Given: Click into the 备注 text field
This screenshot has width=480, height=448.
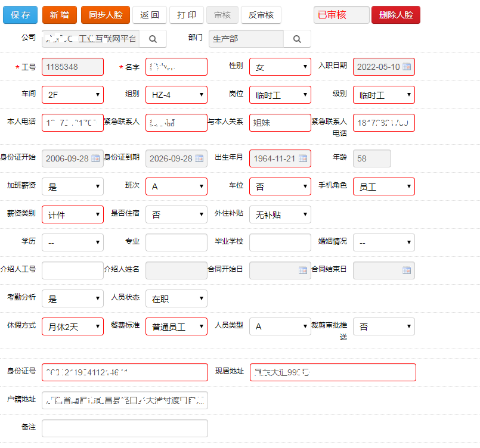Looking at the screenshot, I should [x=125, y=428].
